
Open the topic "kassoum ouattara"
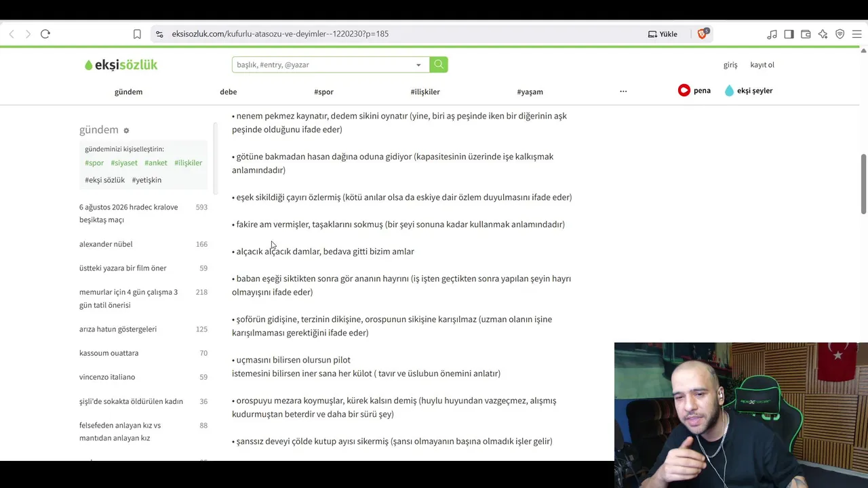click(108, 353)
